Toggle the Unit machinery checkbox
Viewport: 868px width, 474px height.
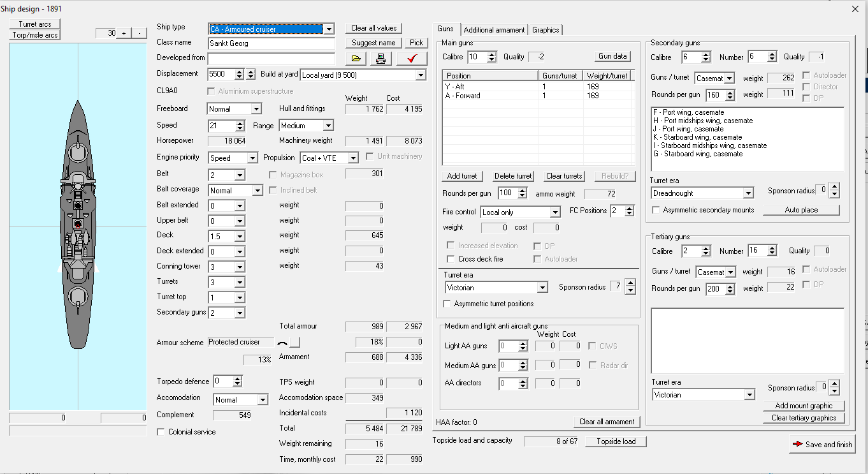click(370, 156)
